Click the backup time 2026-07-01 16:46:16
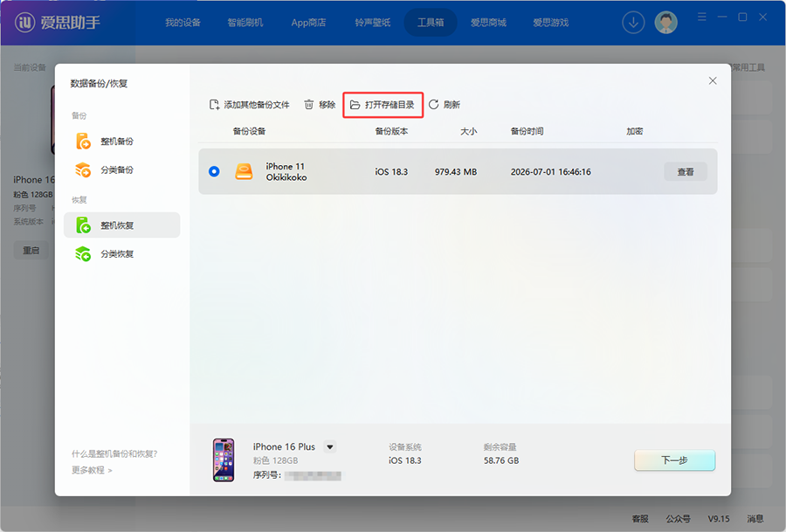The width and height of the screenshot is (786, 532). tap(551, 172)
